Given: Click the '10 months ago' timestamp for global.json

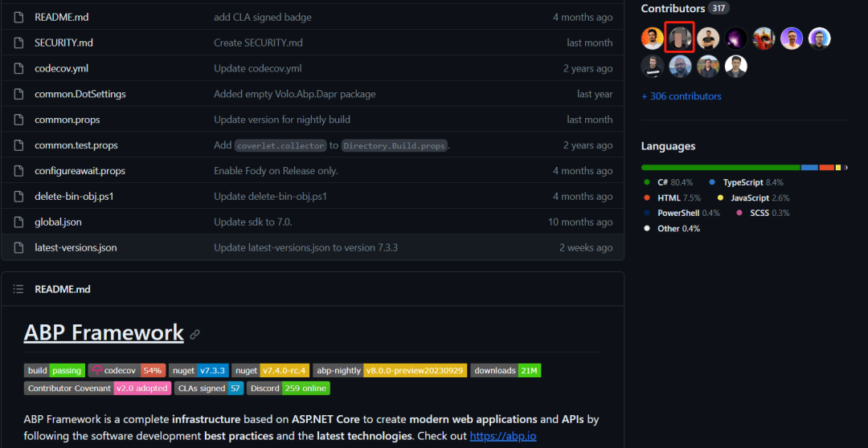Looking at the screenshot, I should (581, 222).
